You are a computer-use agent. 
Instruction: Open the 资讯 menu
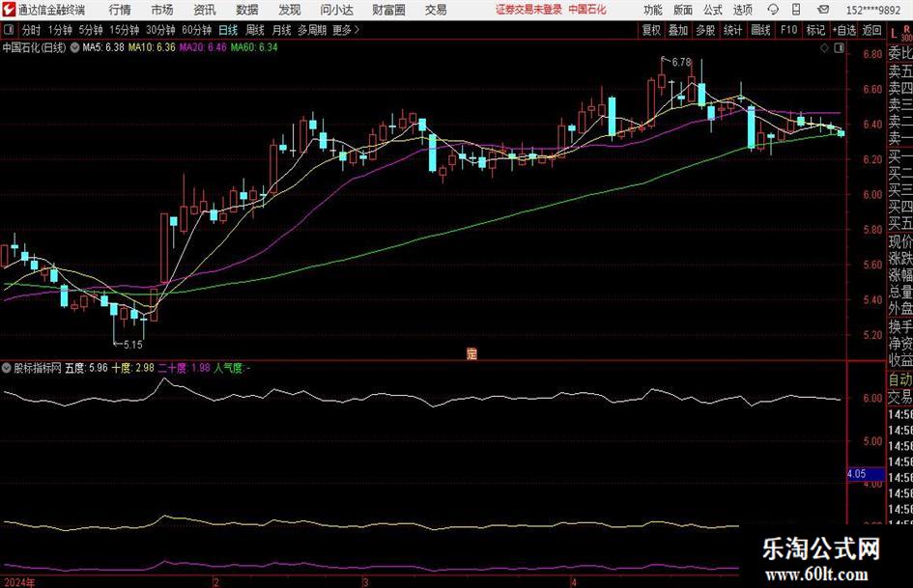(x=205, y=10)
